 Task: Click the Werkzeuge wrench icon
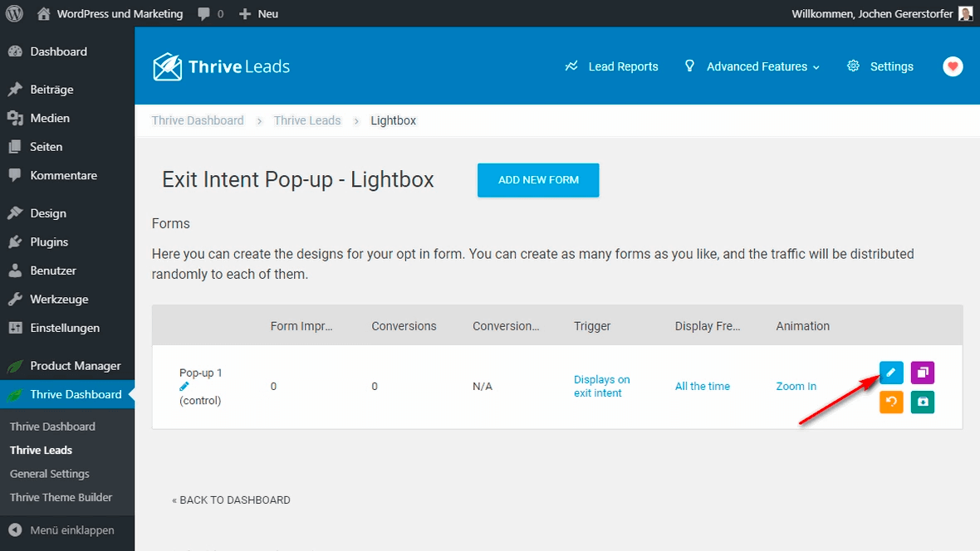pyautogui.click(x=15, y=300)
